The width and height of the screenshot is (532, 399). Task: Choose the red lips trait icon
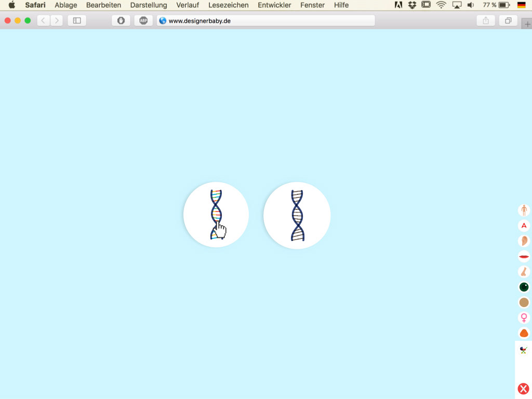pos(524,257)
